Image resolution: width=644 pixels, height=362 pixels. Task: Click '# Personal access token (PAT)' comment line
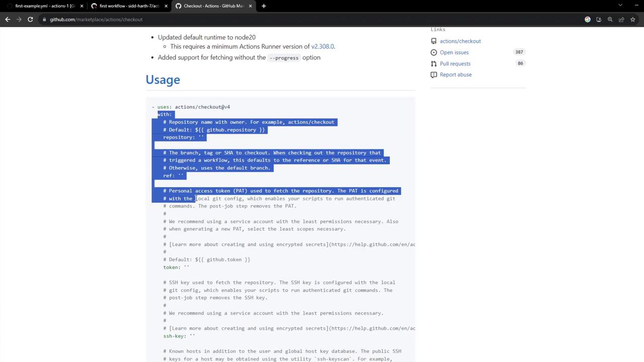281,191
